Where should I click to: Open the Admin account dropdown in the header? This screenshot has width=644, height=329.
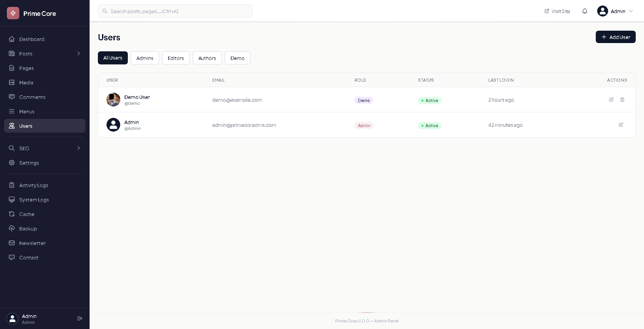[615, 11]
